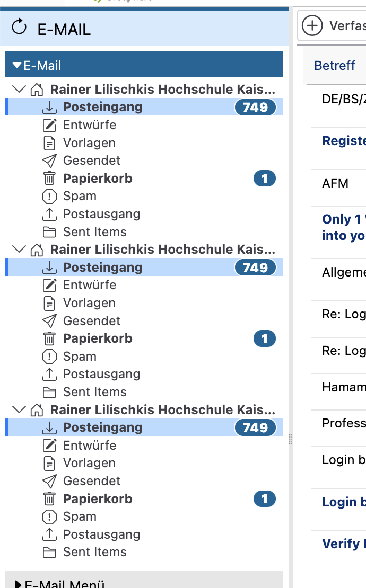Open the 'Only 1' unread message
Screen dimensions: 366x588
(x=343, y=227)
